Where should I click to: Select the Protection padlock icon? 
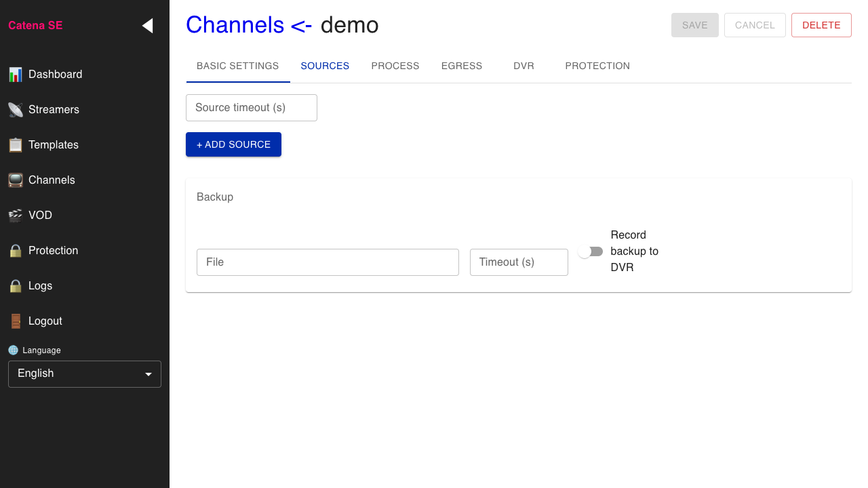tap(15, 250)
